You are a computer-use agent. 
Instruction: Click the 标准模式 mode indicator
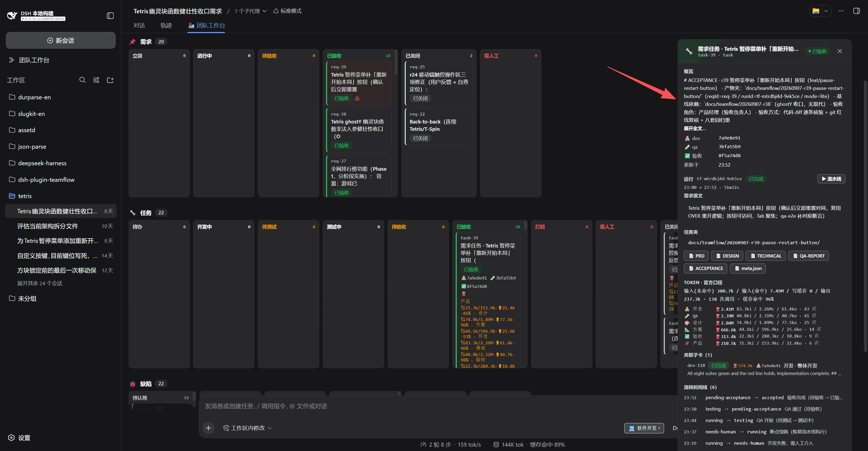pyautogui.click(x=287, y=11)
